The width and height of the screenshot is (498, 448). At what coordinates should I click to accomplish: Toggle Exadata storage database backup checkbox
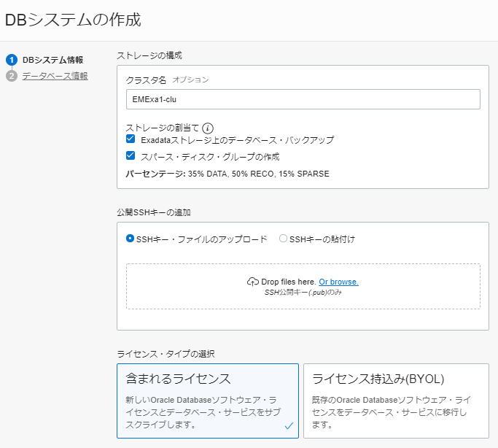131,139
